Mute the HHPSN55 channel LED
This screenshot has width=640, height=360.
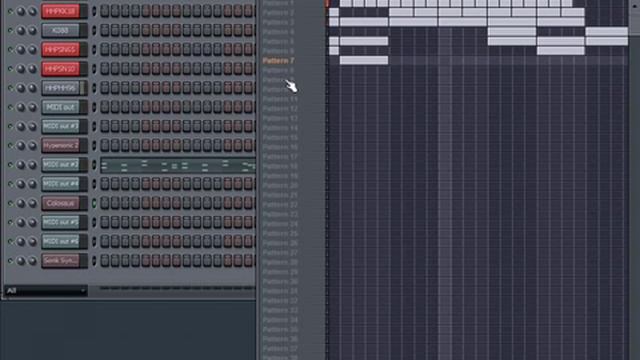10,50
